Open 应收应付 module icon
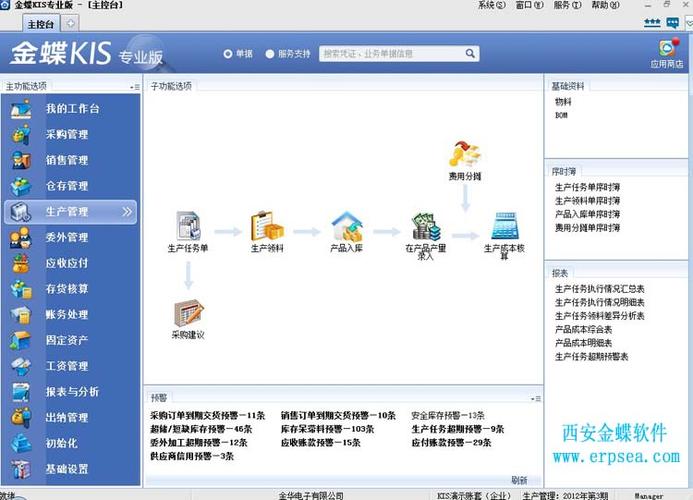 [21, 263]
